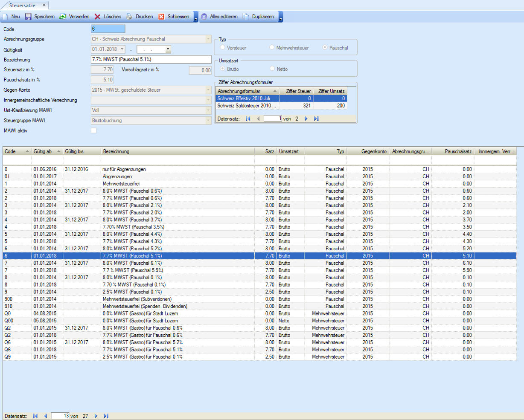Screen dimensions: 524x420
Task: Open the Gültigkeit end date dropdown
Action: pyautogui.click(x=168, y=49)
